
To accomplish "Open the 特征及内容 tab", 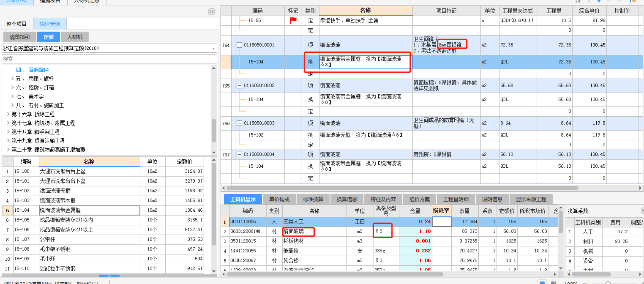I will (x=383, y=199).
